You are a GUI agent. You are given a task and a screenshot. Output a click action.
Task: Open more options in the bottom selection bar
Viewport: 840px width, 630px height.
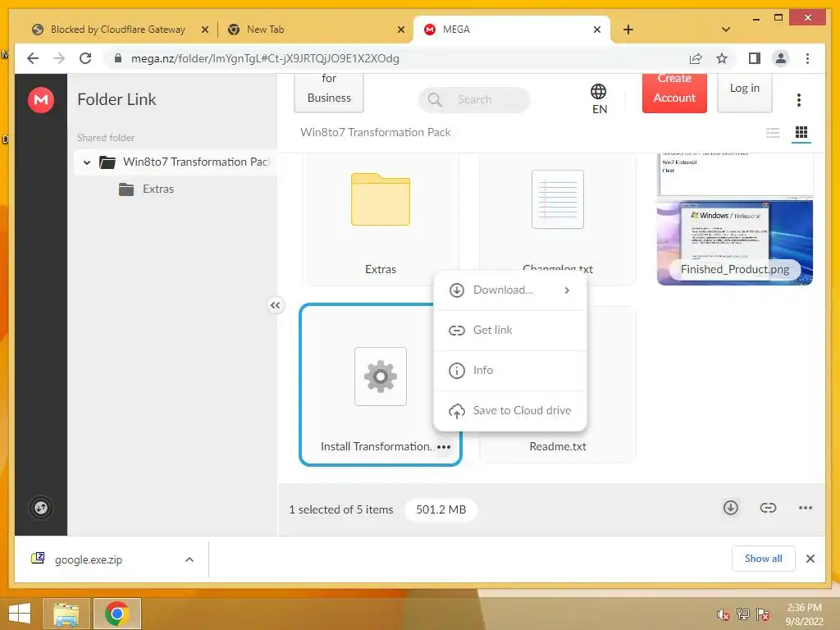806,507
